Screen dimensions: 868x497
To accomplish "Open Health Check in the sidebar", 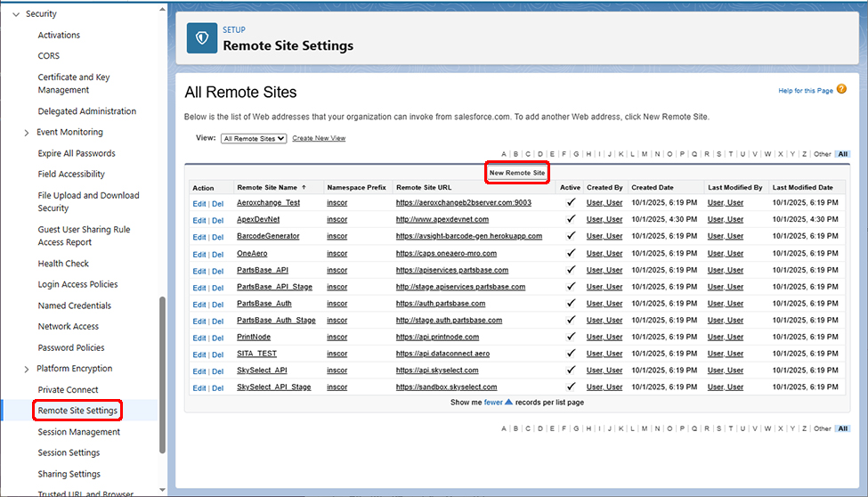I will coord(63,264).
